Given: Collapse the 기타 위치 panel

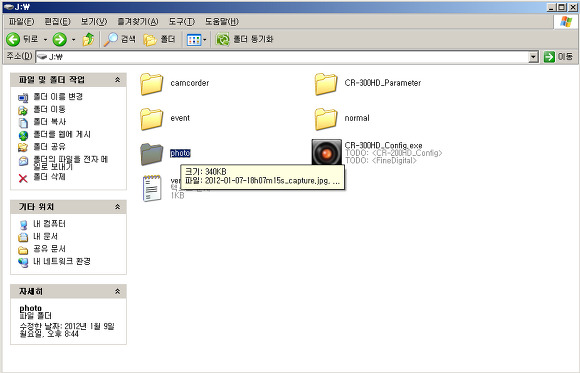Looking at the screenshot, I should coord(117,206).
